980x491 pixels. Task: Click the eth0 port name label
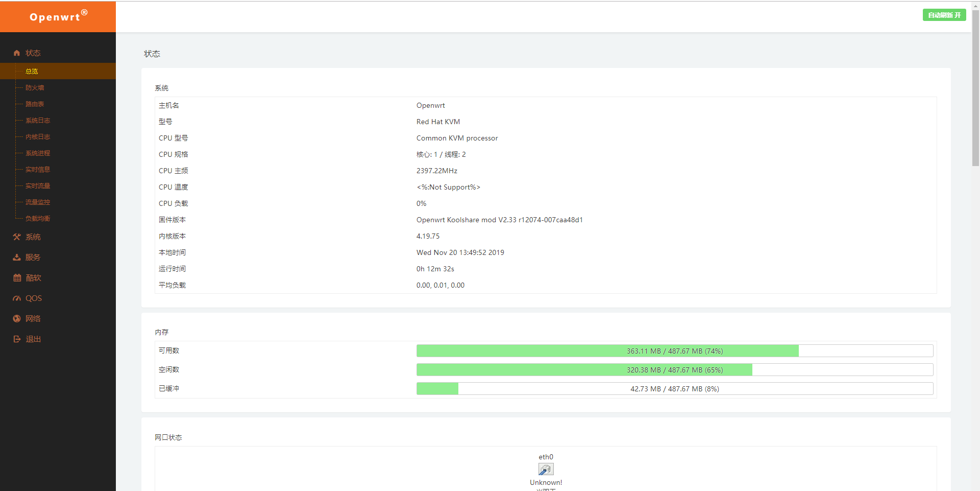coord(546,457)
